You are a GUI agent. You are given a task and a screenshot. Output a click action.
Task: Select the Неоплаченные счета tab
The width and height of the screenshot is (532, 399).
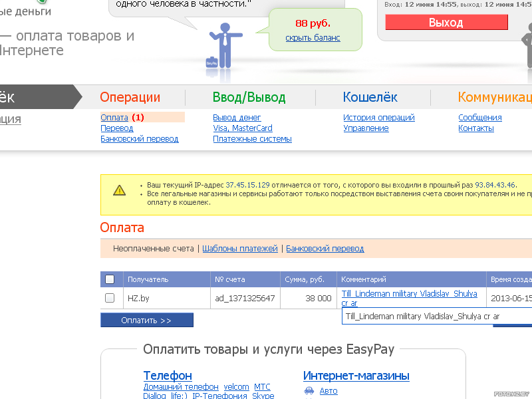tap(154, 249)
